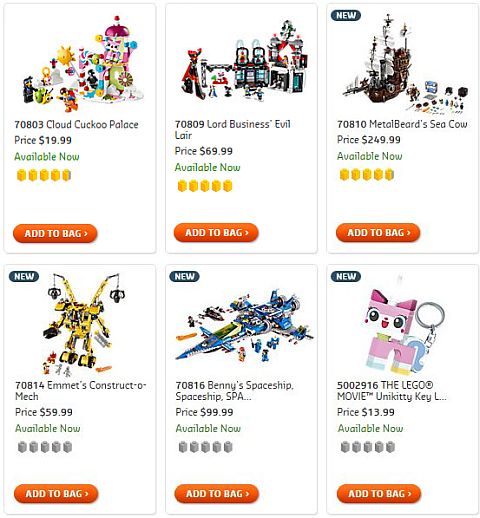
Task: Open the 70803 Cloud Cuckoo Palace title link
Action: (x=76, y=124)
